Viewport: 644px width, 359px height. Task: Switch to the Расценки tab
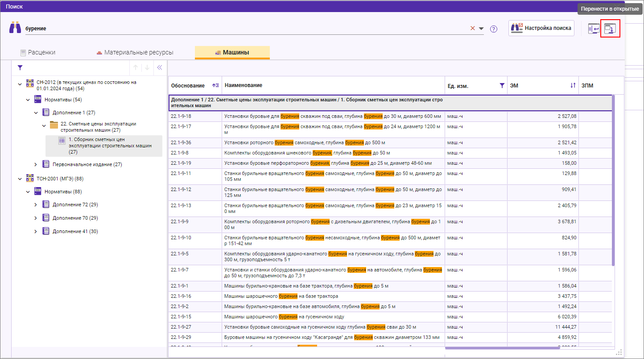(38, 52)
